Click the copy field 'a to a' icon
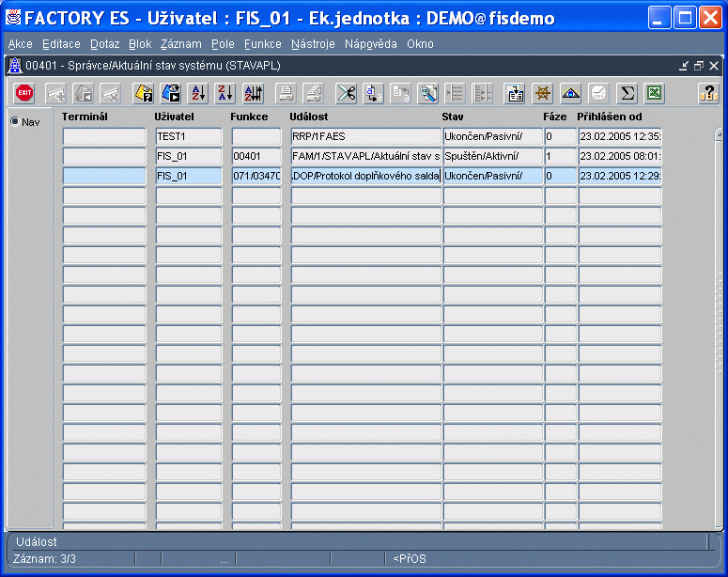 tap(373, 93)
